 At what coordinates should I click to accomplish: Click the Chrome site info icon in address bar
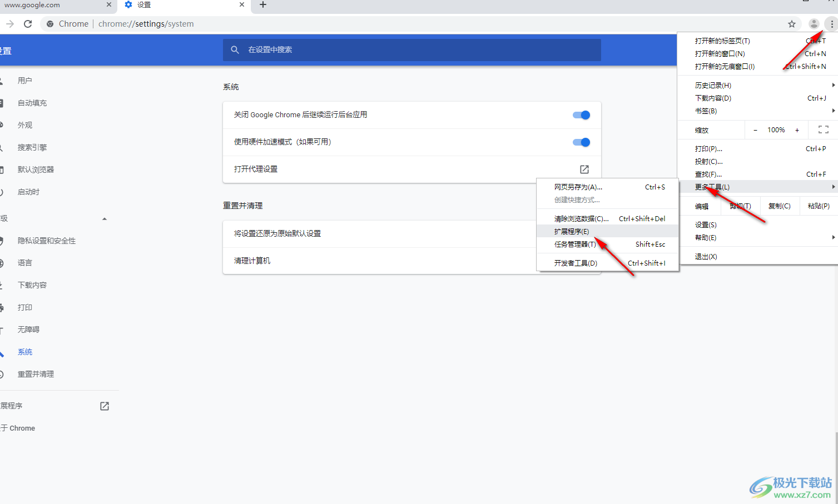click(x=50, y=24)
